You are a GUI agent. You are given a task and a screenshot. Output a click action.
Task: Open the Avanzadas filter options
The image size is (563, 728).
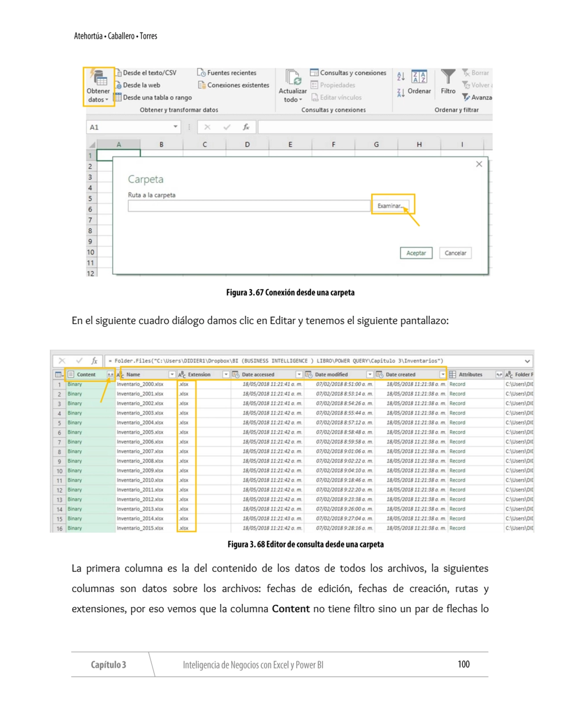(x=477, y=98)
